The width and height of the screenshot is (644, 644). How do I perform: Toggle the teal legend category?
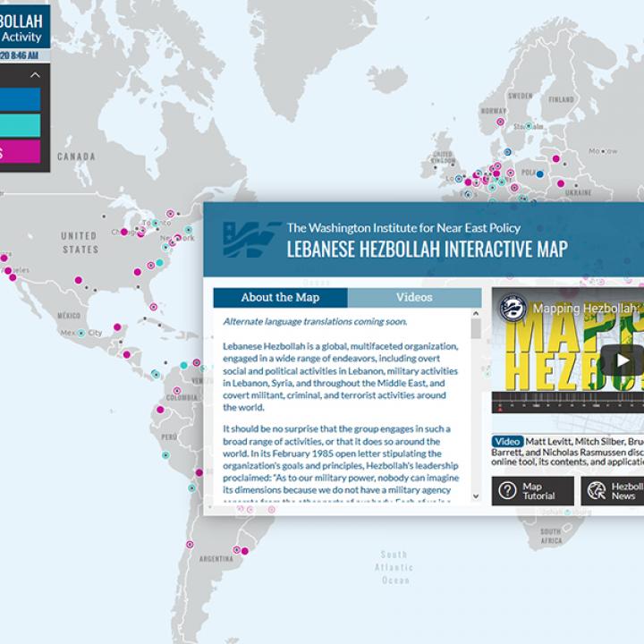pos(20,125)
